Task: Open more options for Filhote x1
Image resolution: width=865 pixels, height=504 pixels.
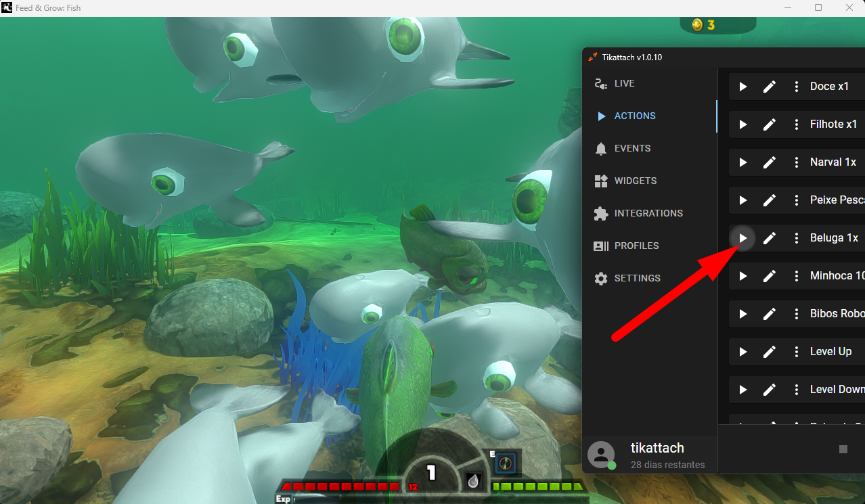Action: [797, 124]
